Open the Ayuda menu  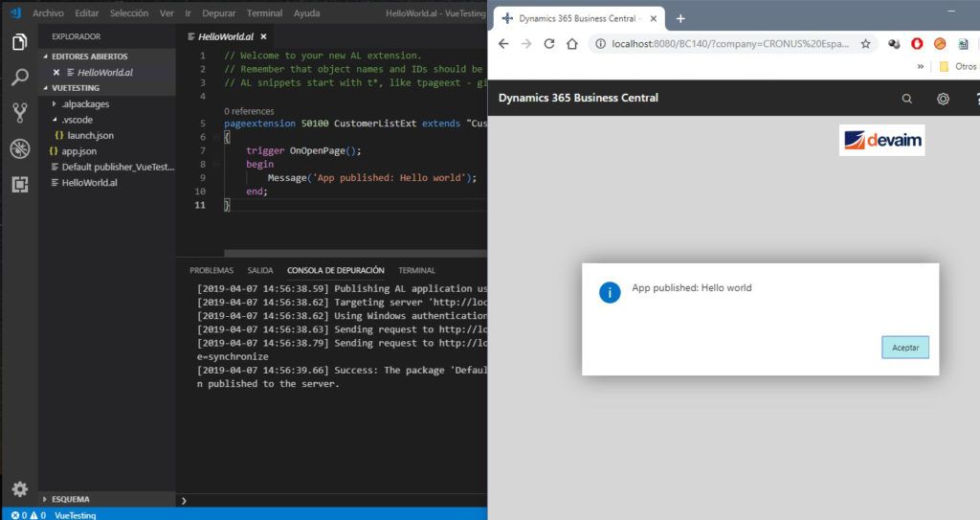[x=306, y=13]
